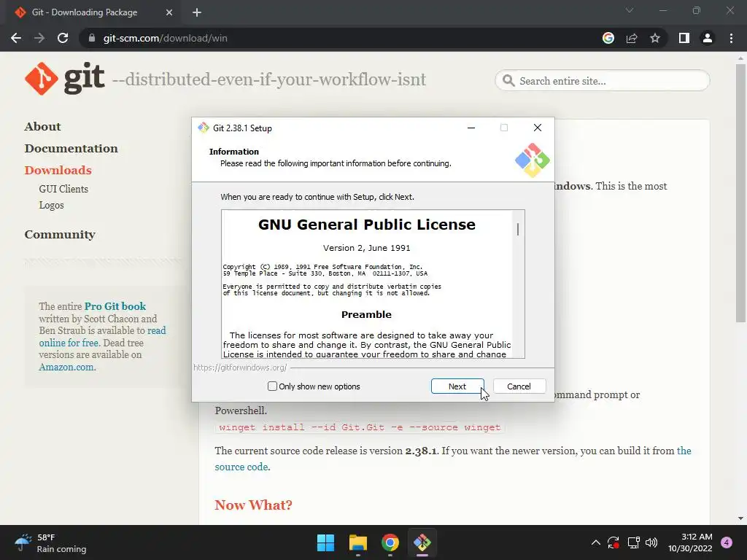Go forward in browser
This screenshot has width=747, height=560.
point(39,38)
